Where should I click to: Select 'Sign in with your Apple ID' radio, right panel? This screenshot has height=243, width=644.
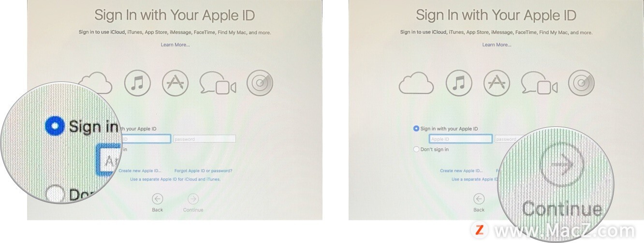pos(416,129)
